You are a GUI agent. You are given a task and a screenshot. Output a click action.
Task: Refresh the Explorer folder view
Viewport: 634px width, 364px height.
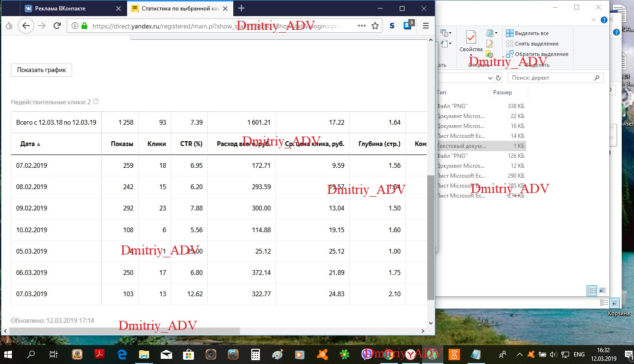click(x=498, y=78)
